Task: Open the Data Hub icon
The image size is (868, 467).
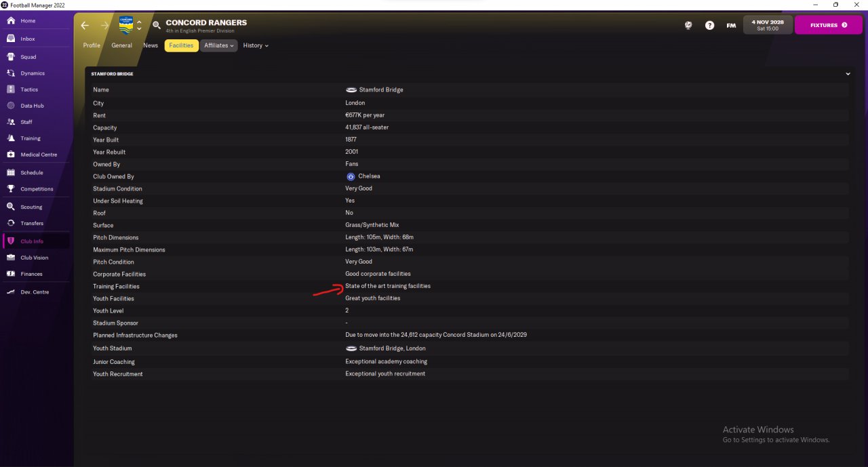Action: (x=11, y=106)
